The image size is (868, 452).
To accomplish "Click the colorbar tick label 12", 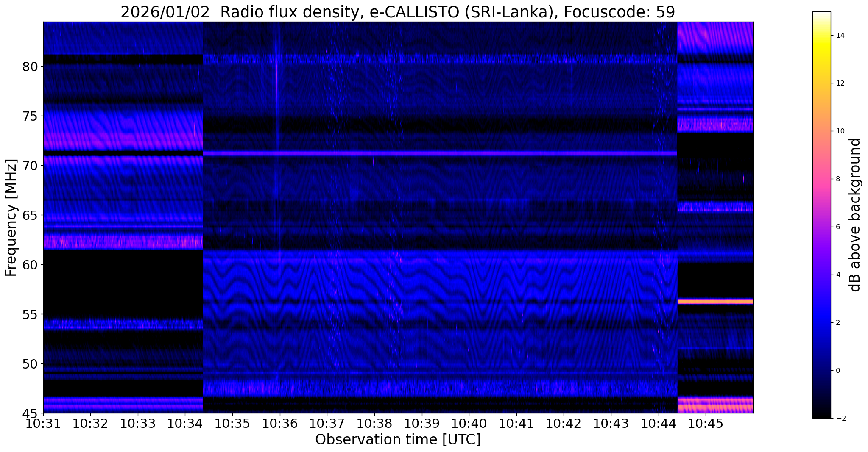I will pyautogui.click(x=839, y=83).
